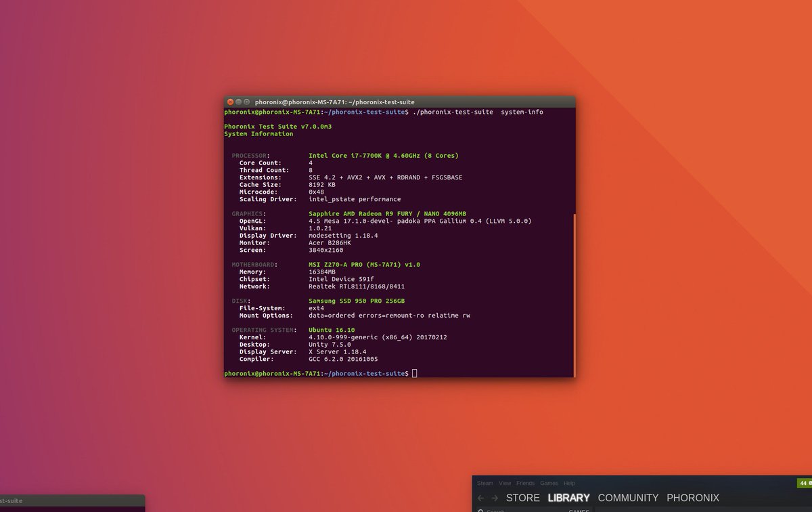Click the 'data=ordered errors=remount-ro relatime rw' value

389,315
